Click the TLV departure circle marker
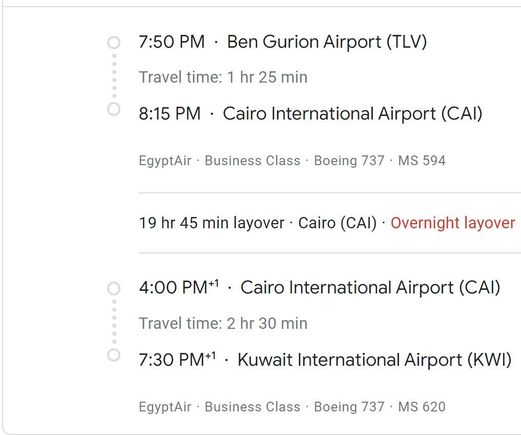521x435 pixels. tap(114, 43)
